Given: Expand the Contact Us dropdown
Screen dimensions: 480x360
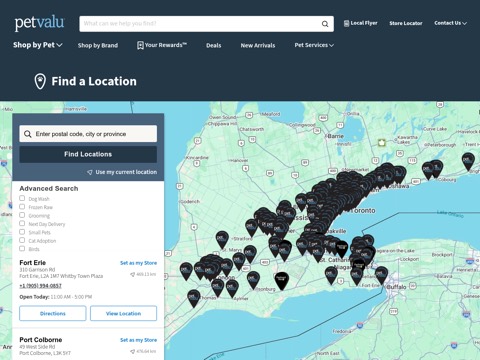Looking at the screenshot, I should (x=450, y=23).
